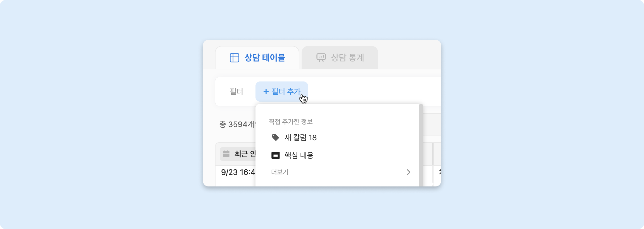Click the filter dropdown's vertical scrollbar

421,146
